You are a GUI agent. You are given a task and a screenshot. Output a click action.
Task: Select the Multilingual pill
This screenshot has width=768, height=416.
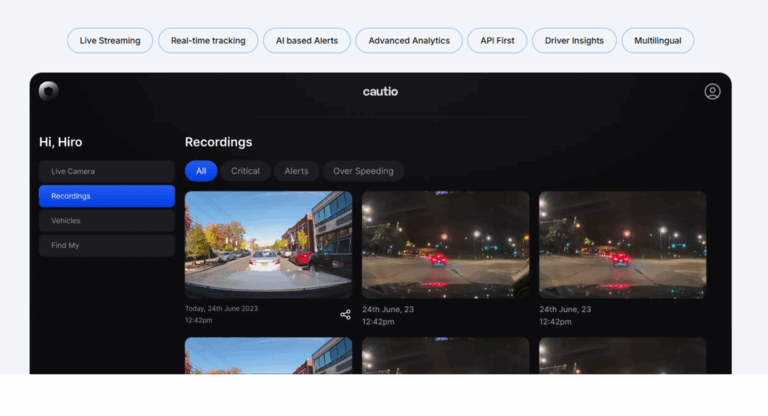point(658,41)
